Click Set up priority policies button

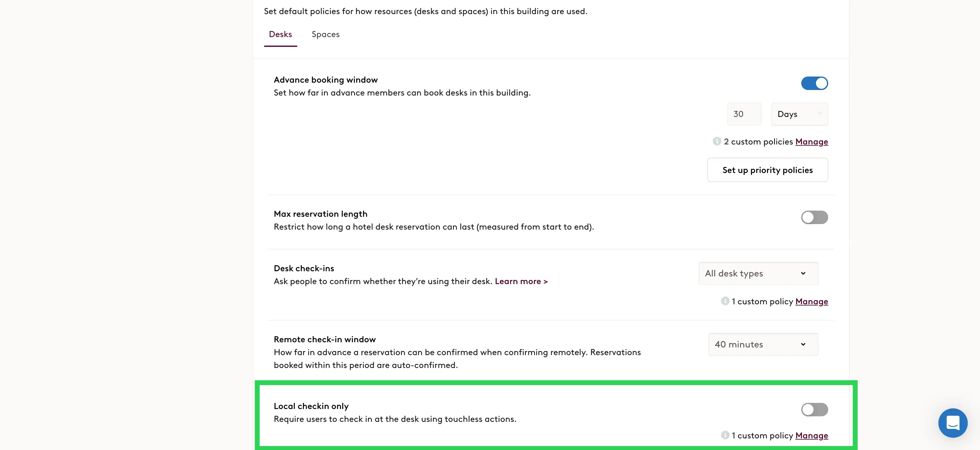coord(767,170)
